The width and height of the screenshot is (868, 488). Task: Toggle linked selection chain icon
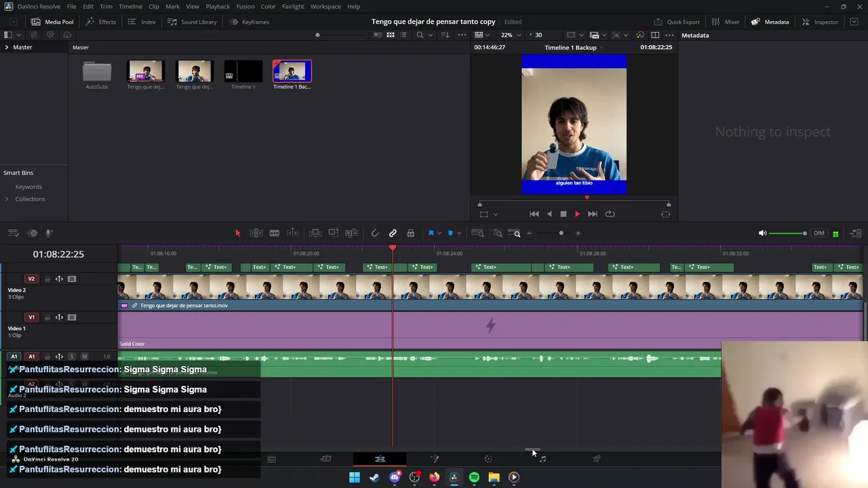pos(393,233)
